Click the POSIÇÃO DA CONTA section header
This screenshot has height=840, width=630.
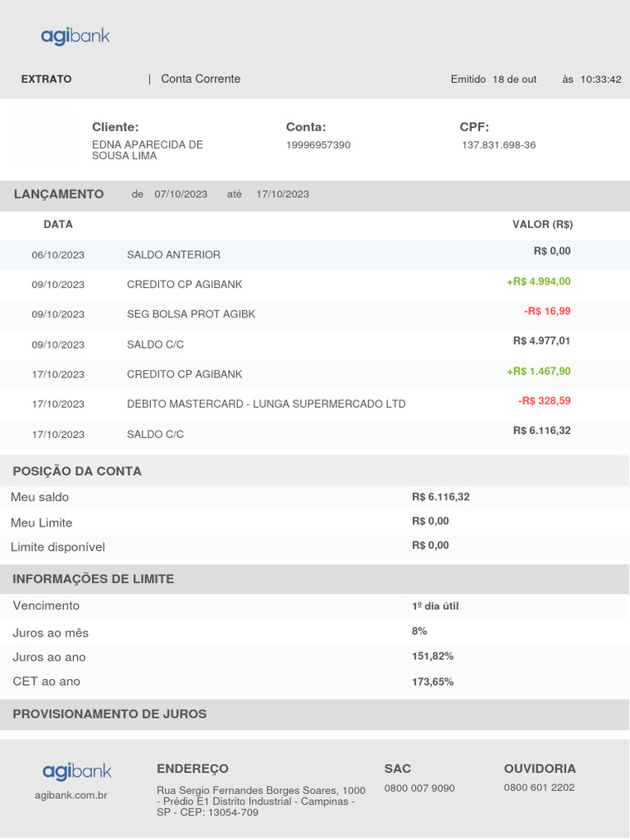[x=77, y=472]
